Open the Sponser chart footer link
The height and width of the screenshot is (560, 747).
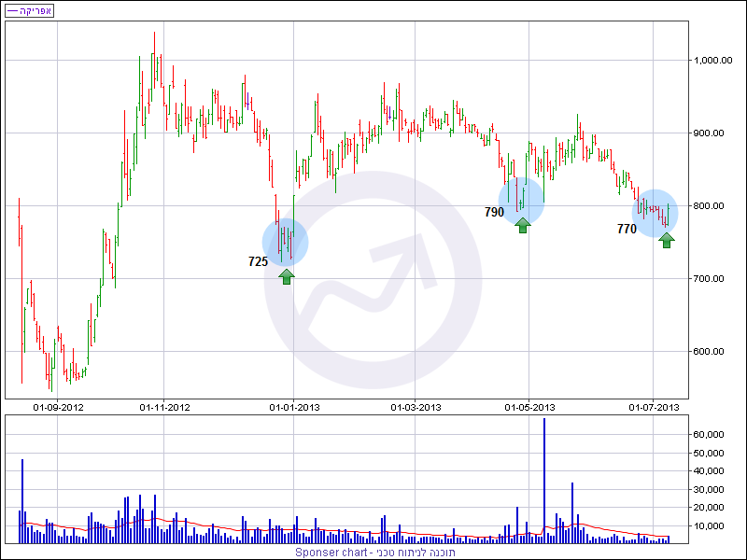pos(373,553)
